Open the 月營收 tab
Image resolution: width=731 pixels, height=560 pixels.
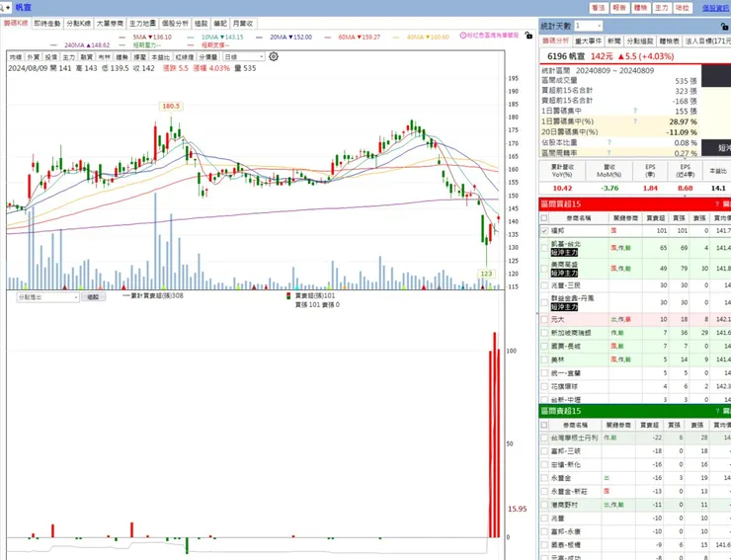243,24
